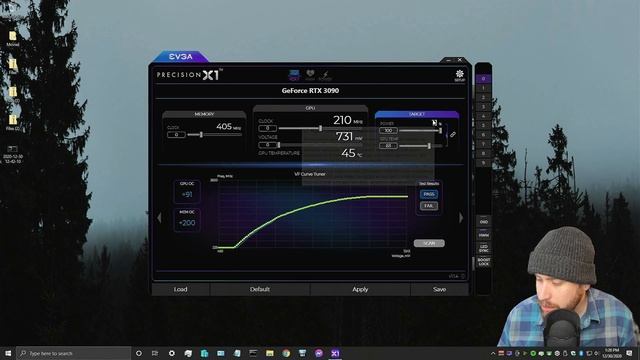Click the Default button
Screen dimensions: 640x360
pos(260,289)
